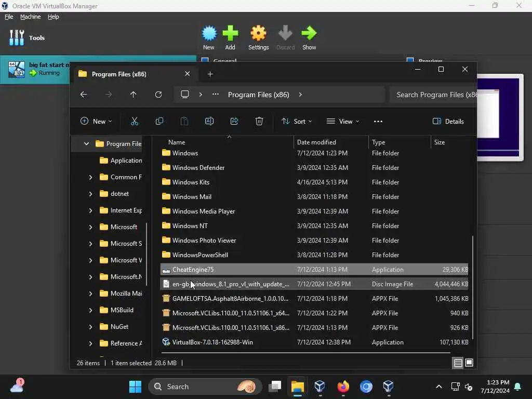This screenshot has height=399, width=532.
Task: Collapse Program Files tree node
Action: pos(87,144)
